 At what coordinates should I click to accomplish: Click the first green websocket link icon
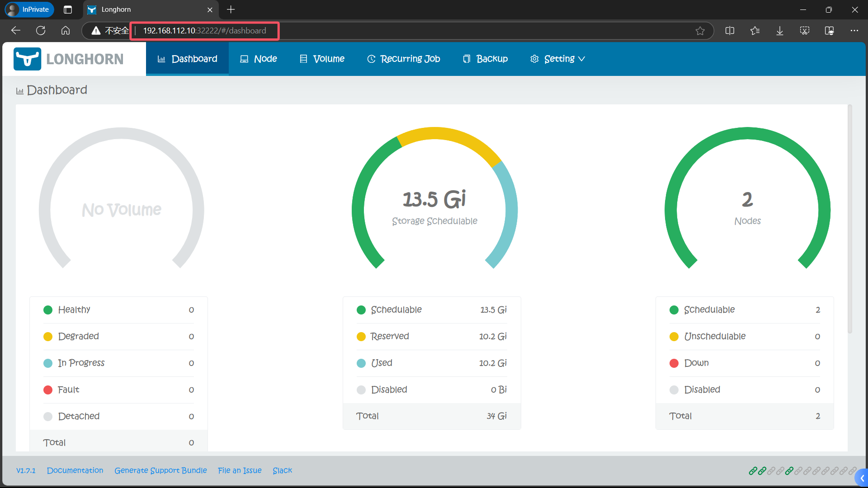tap(753, 471)
